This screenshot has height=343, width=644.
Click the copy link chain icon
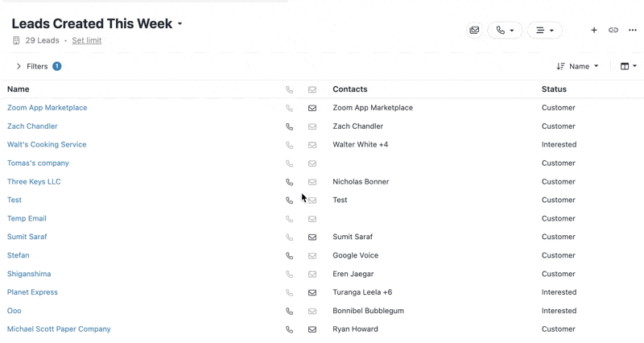(x=613, y=30)
